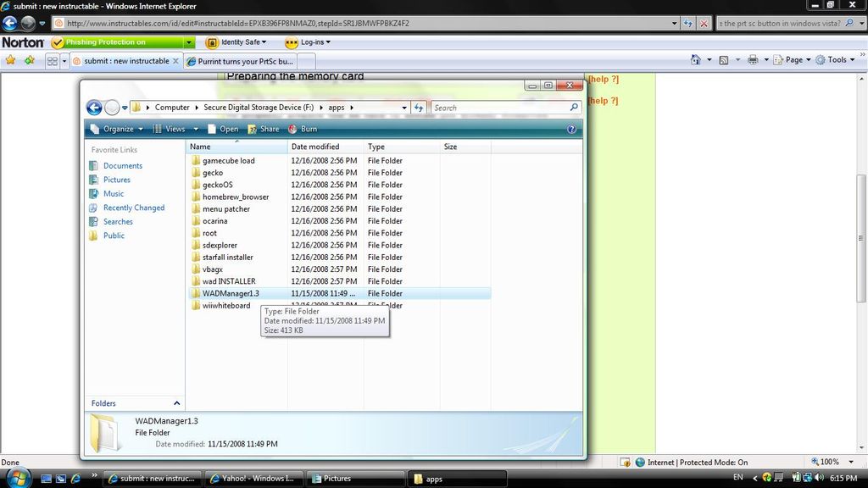Viewport: 868px width, 488px height.
Task: Sort by the Date modified column header
Action: pyautogui.click(x=325, y=147)
